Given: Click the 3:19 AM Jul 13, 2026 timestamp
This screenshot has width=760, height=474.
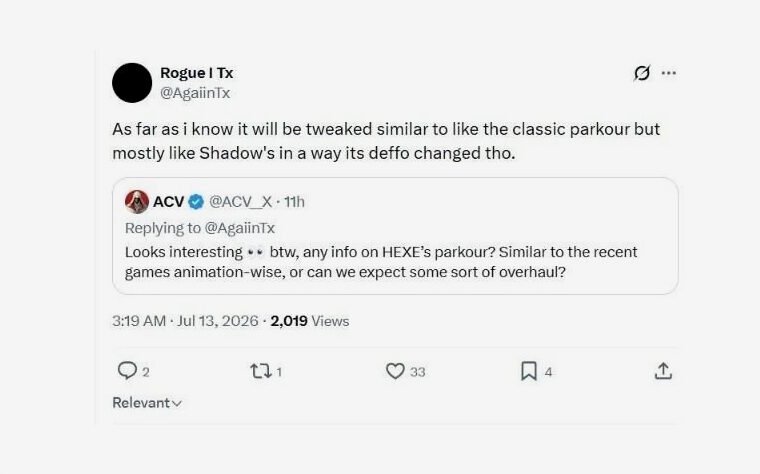Looking at the screenshot, I should 185,321.
